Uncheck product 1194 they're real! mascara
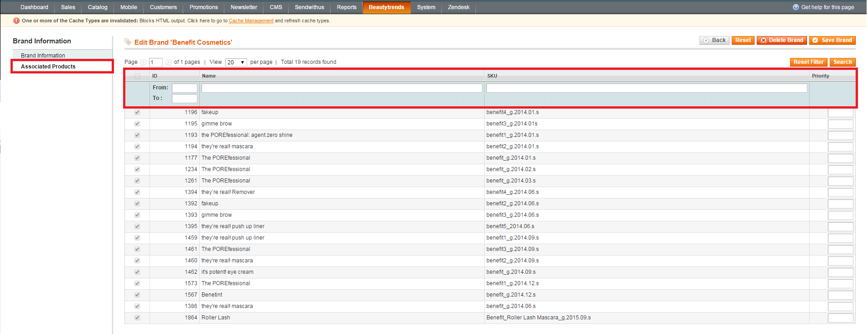 point(137,146)
